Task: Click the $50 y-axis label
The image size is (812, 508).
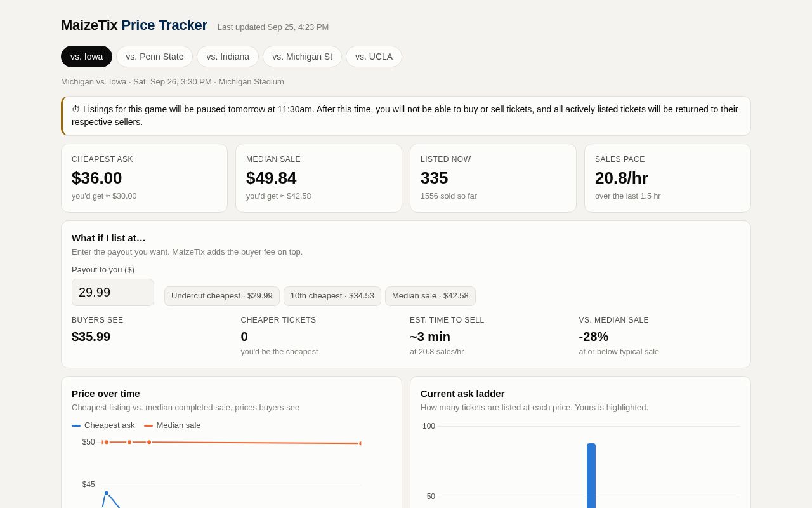Action: pyautogui.click(x=88, y=442)
